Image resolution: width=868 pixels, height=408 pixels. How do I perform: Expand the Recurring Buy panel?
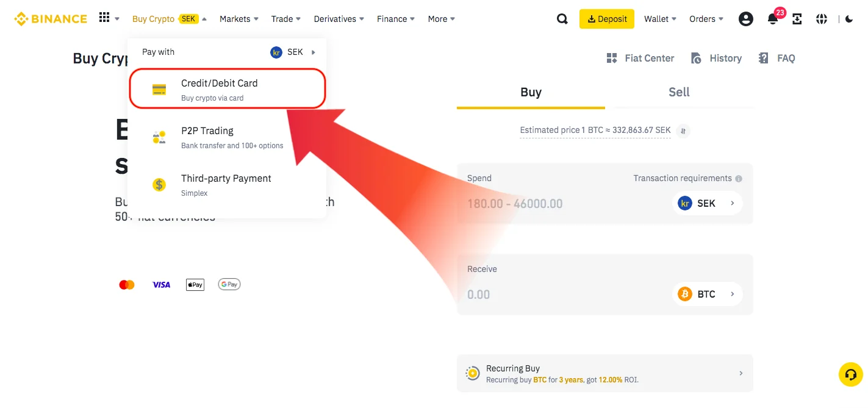tap(604, 373)
